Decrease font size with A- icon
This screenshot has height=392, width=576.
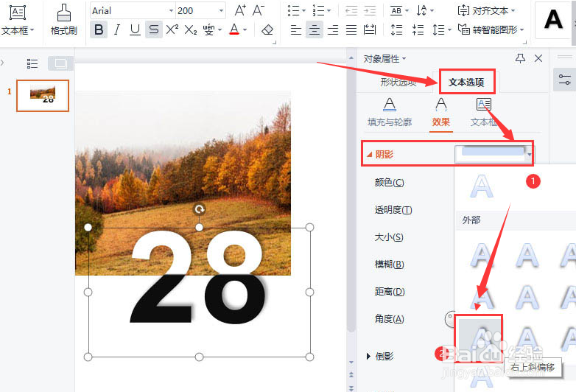pos(259,10)
